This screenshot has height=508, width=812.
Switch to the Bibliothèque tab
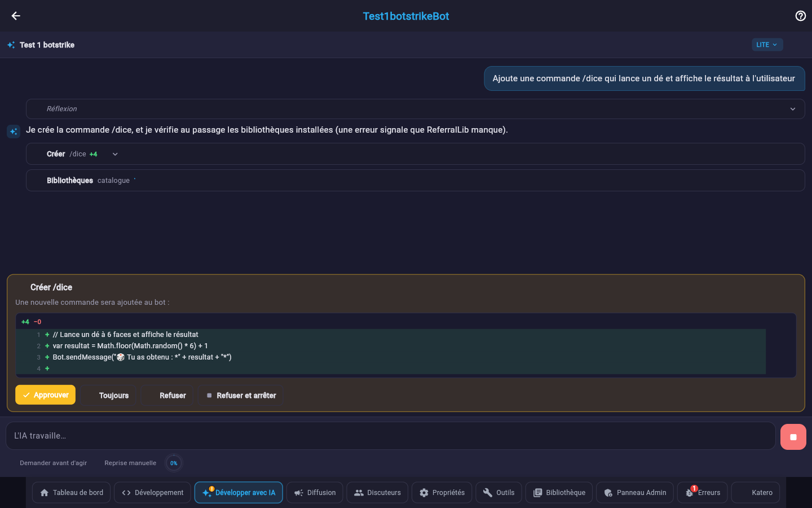(x=559, y=493)
